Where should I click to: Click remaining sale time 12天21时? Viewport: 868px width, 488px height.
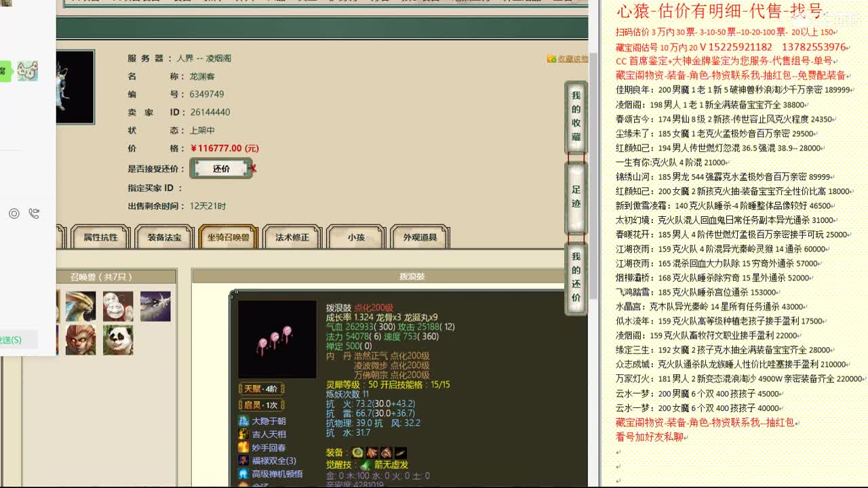208,206
